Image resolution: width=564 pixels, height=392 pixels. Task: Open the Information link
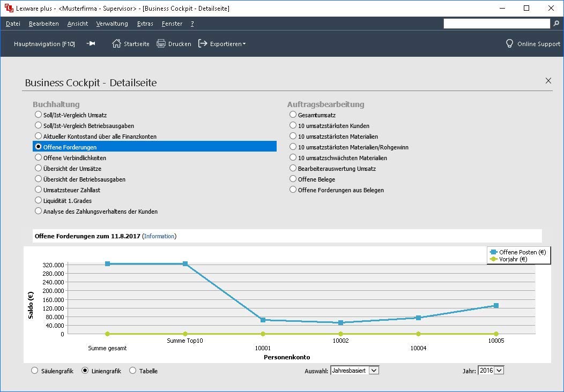159,236
